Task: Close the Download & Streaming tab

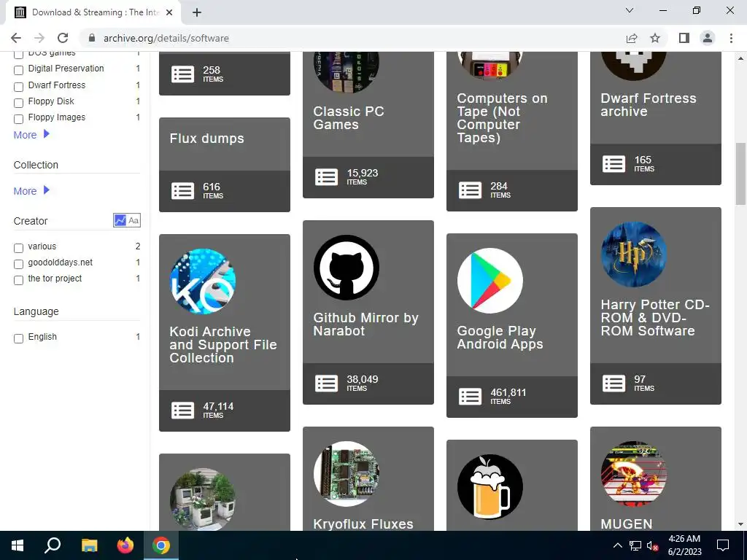Action: click(x=169, y=12)
